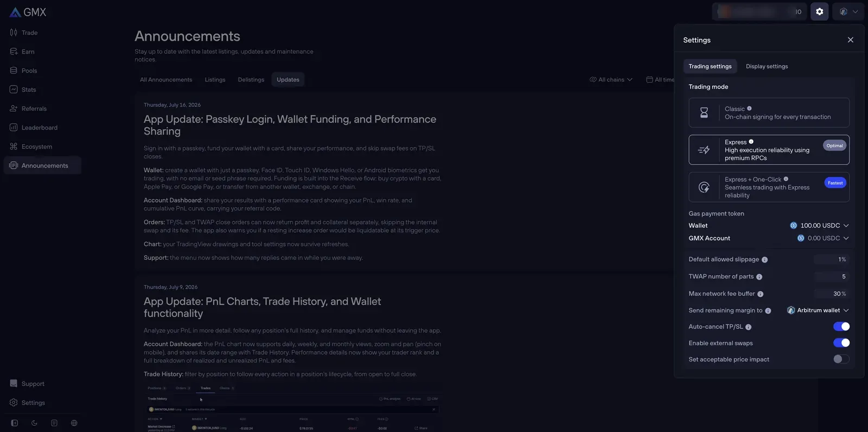Select the Listings tab
Viewport: 868px width, 432px height.
coord(215,80)
